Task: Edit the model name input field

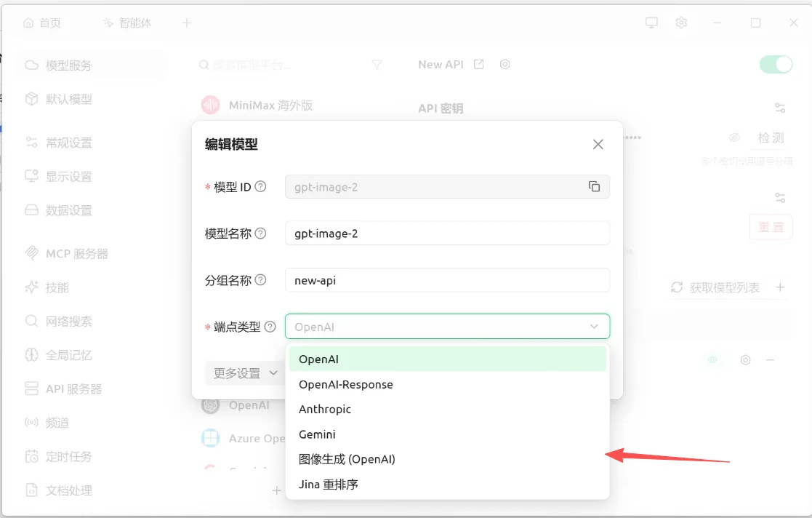Action: (x=447, y=234)
